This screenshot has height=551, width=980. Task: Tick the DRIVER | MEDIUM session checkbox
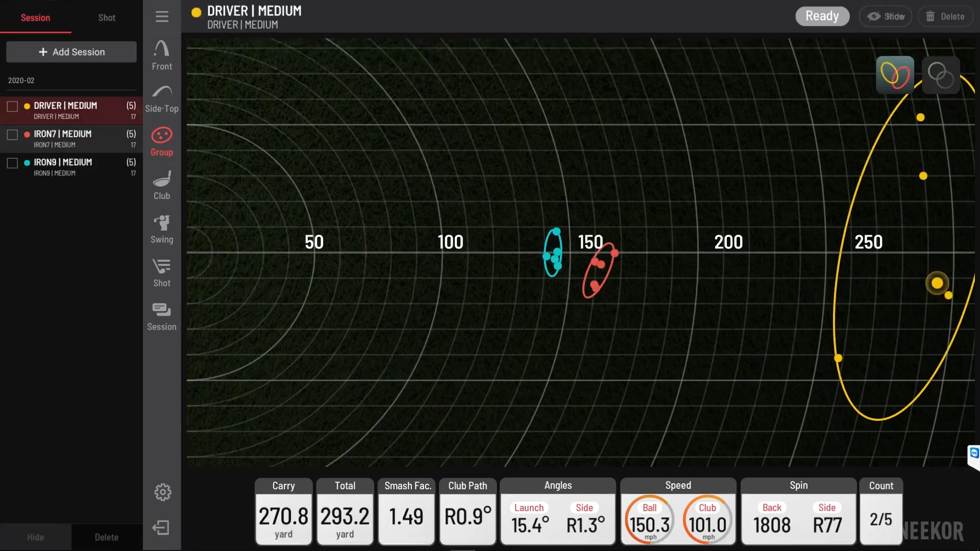click(12, 106)
